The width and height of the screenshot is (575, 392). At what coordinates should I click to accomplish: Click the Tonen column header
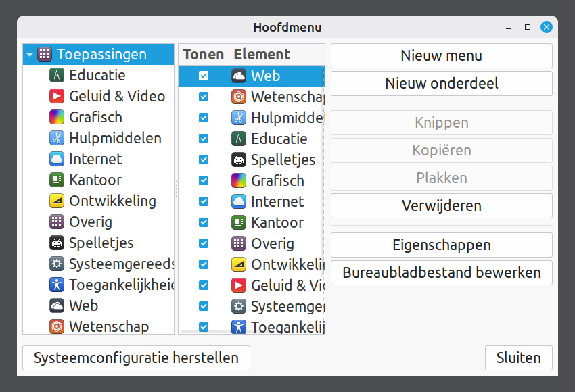[204, 55]
